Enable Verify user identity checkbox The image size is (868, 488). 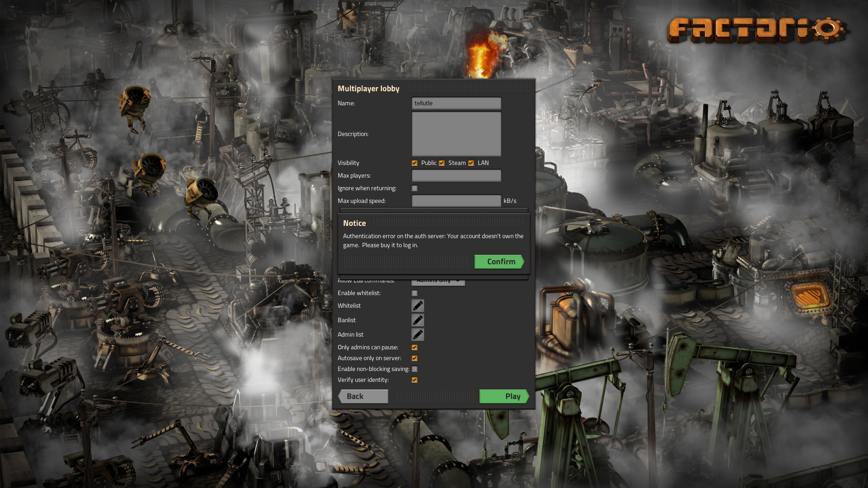414,380
